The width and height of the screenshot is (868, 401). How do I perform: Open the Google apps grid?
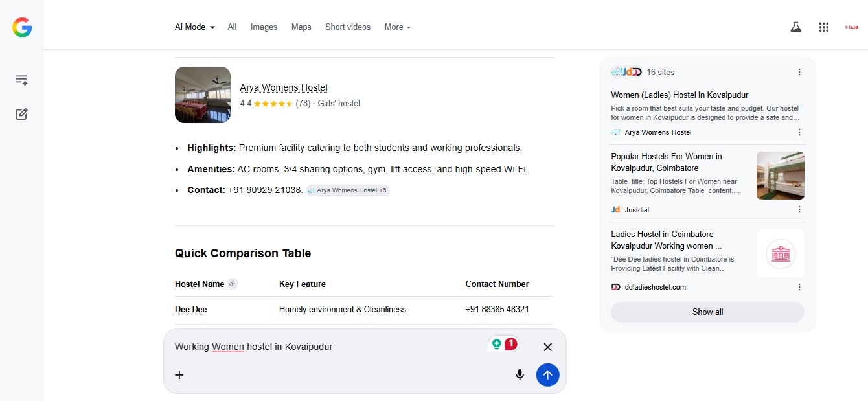824,27
